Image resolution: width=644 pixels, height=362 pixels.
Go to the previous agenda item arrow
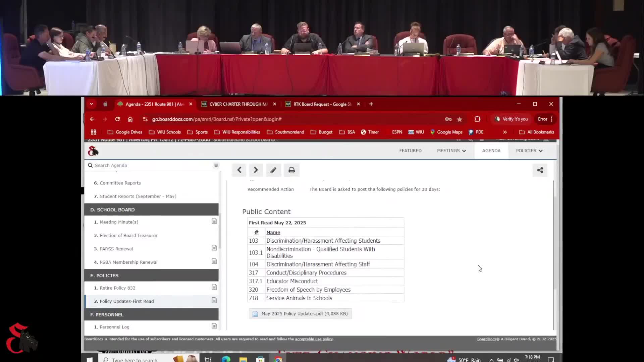[239, 170]
